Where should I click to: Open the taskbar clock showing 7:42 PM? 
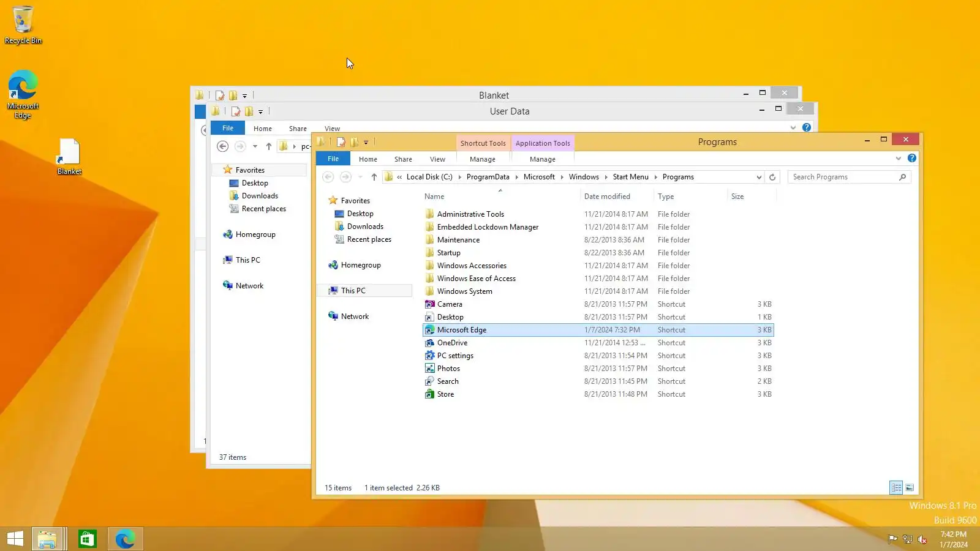point(954,539)
